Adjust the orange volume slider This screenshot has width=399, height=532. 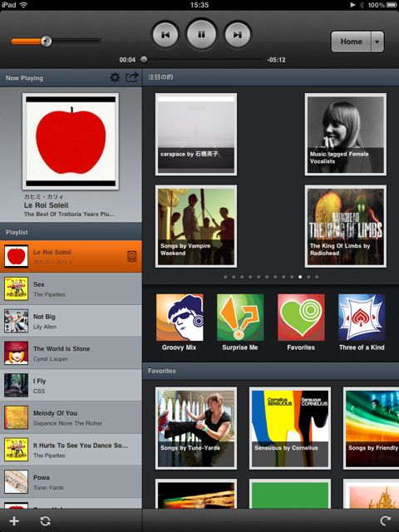pyautogui.click(x=56, y=42)
